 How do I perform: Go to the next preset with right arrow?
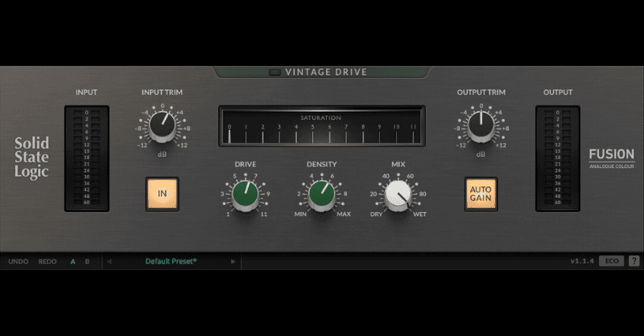[x=233, y=261]
